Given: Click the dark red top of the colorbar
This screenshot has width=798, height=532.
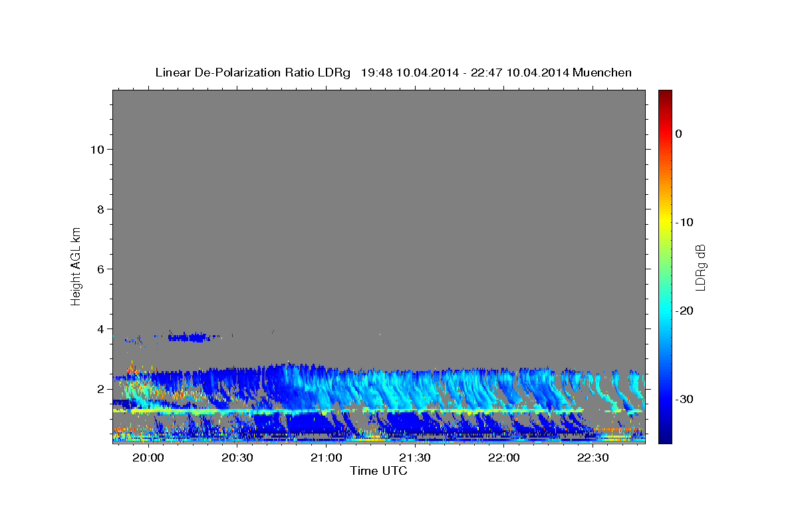Looking at the screenshot, I should click(x=665, y=96).
